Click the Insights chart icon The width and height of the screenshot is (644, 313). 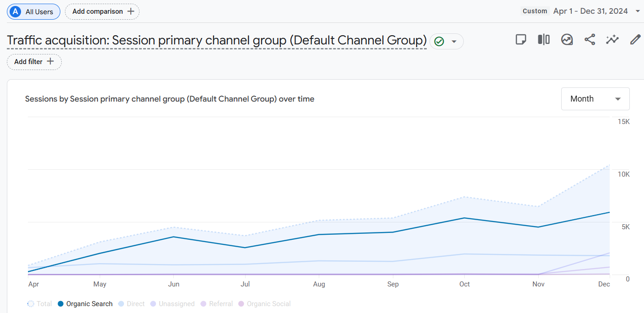point(567,40)
